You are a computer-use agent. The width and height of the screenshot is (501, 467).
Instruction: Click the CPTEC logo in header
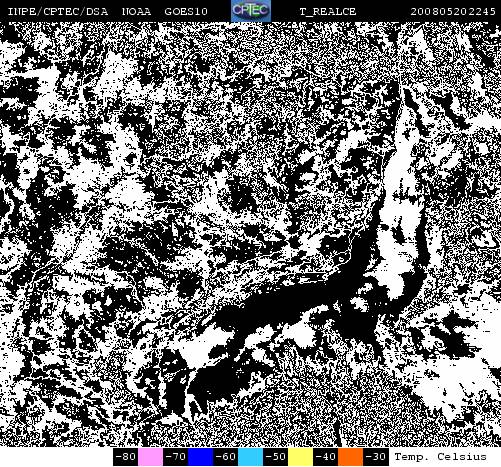[x=251, y=11]
